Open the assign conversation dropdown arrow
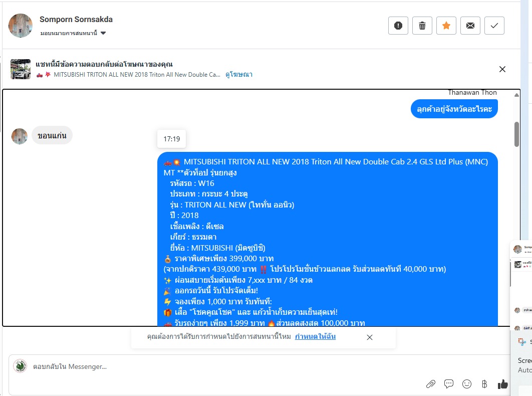Screen dimensions: 532x396 (x=103, y=33)
